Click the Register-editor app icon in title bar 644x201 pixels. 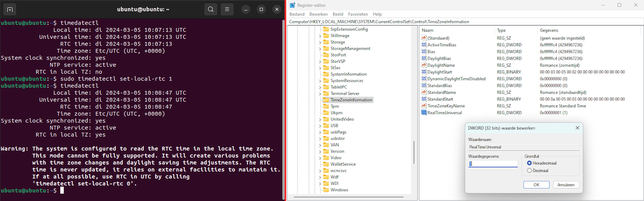click(292, 5)
